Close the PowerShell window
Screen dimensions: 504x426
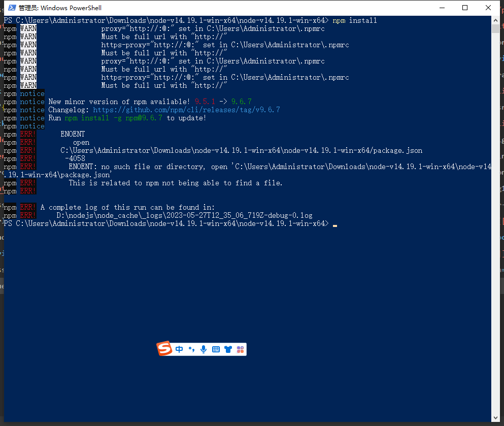pyautogui.click(x=488, y=8)
